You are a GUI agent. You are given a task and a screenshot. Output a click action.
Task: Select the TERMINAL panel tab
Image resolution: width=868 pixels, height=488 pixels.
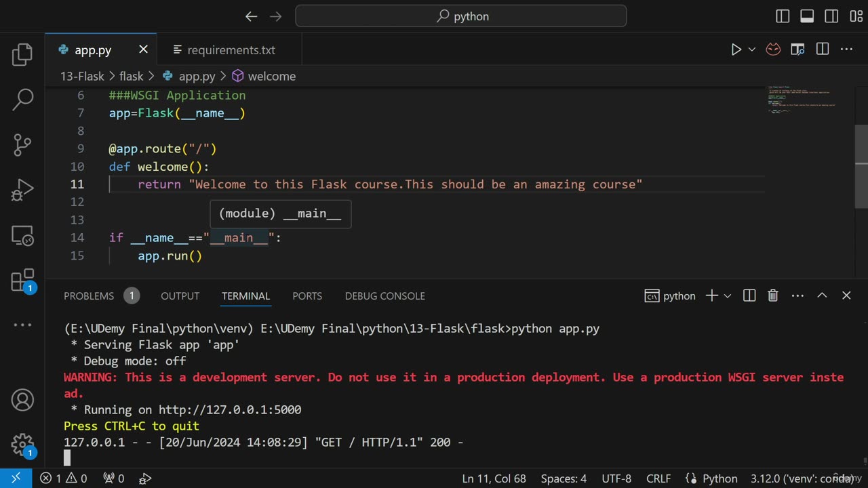click(245, 296)
